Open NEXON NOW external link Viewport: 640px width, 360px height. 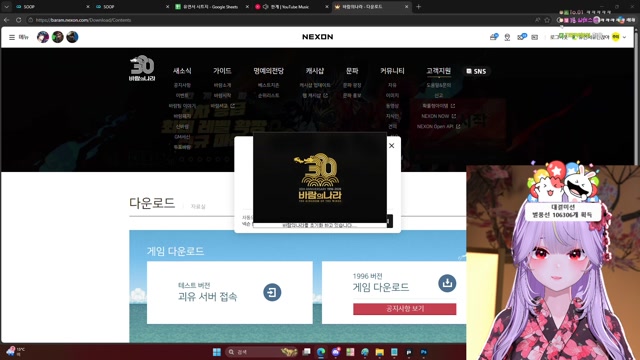click(x=438, y=116)
